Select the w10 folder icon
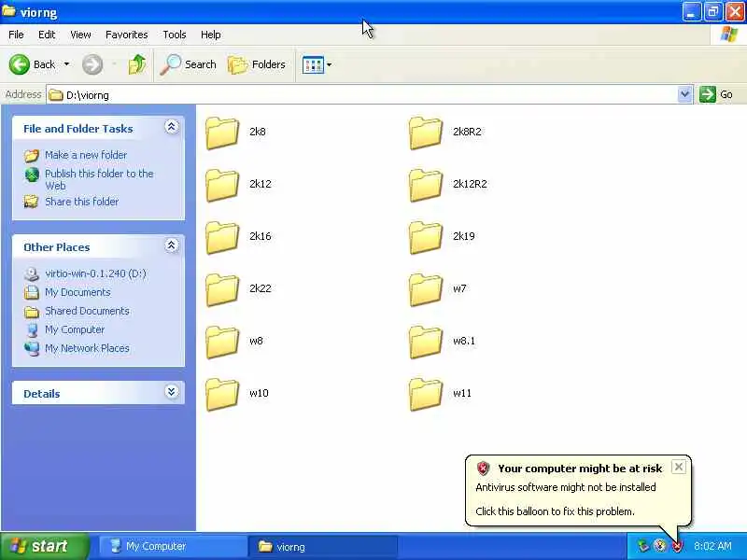747x560 pixels. click(222, 395)
